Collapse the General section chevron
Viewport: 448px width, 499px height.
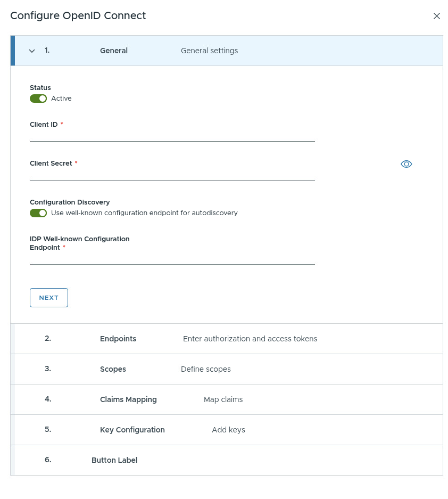(x=32, y=51)
